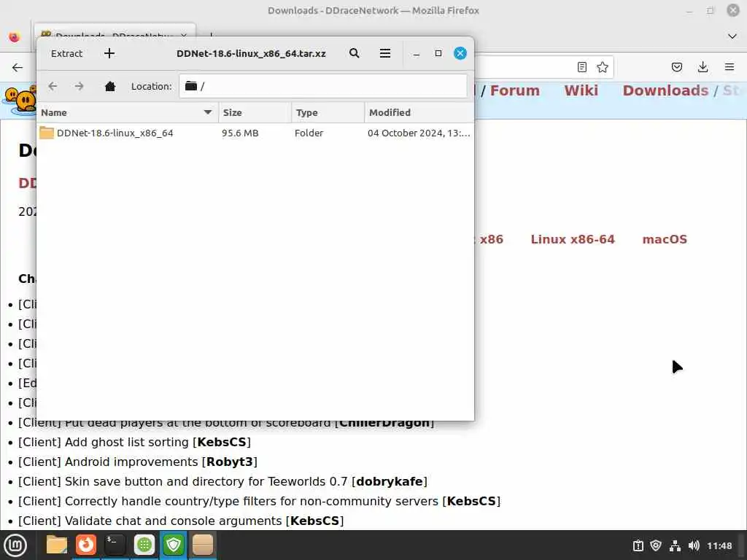Click the 04 October 2024 modified date
Viewport: 747px width, 560px height.
click(x=419, y=133)
